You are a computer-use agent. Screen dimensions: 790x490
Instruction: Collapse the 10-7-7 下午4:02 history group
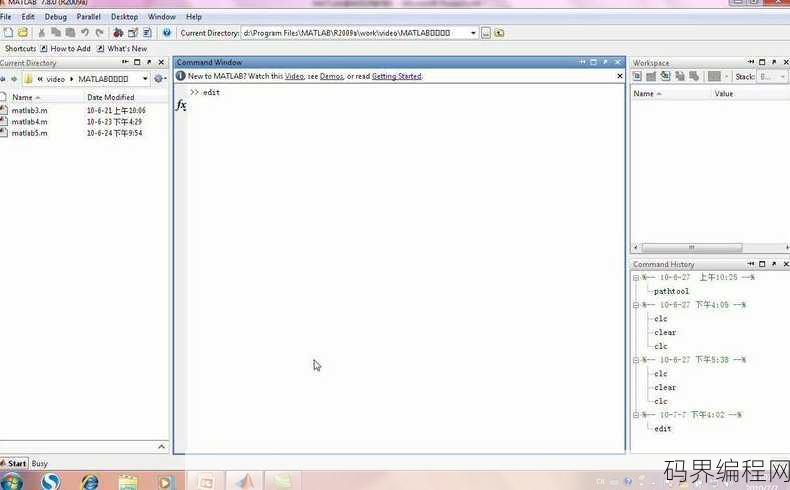[x=636, y=415]
